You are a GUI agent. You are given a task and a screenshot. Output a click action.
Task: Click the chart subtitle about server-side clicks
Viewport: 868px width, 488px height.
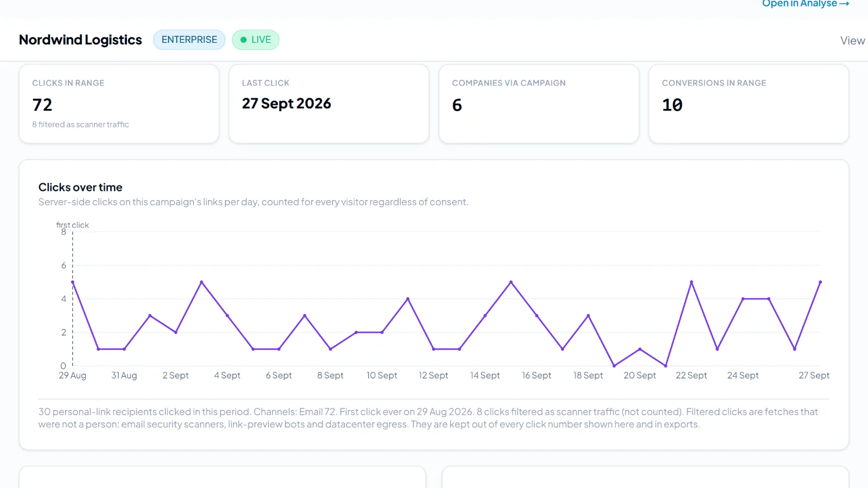coord(253,202)
